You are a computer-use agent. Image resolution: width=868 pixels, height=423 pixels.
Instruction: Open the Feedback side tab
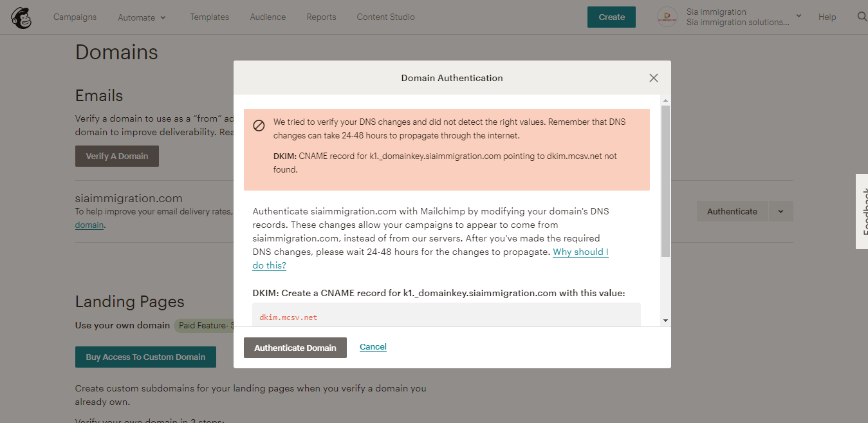point(862,211)
